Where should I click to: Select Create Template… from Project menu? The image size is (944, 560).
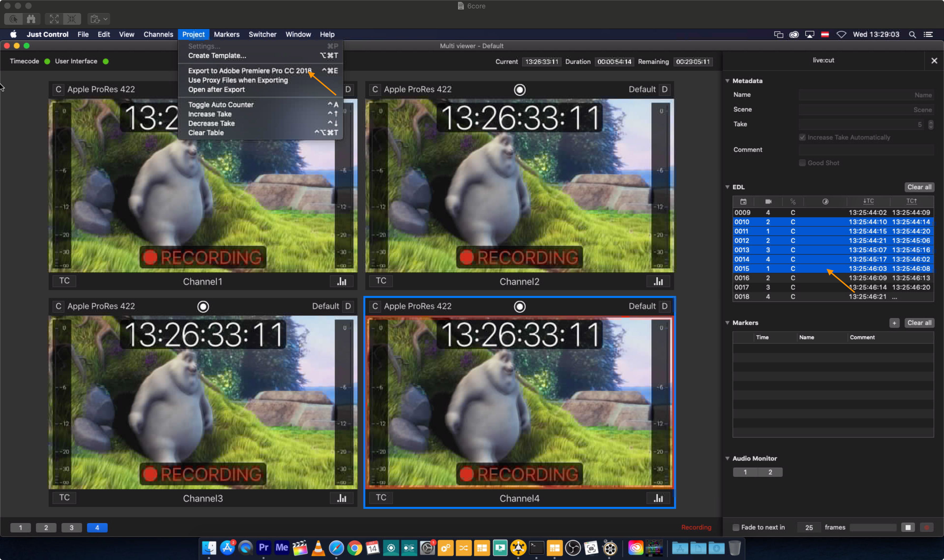pyautogui.click(x=260, y=56)
